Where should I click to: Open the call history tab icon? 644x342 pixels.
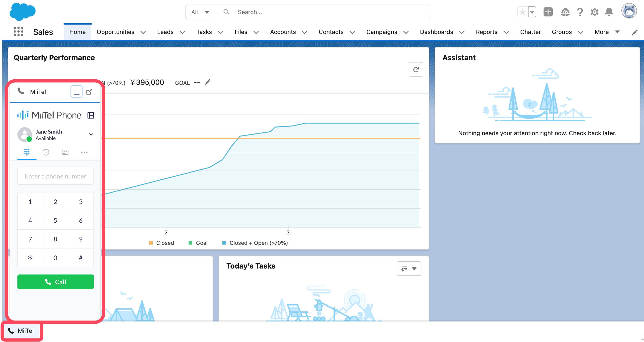click(46, 152)
